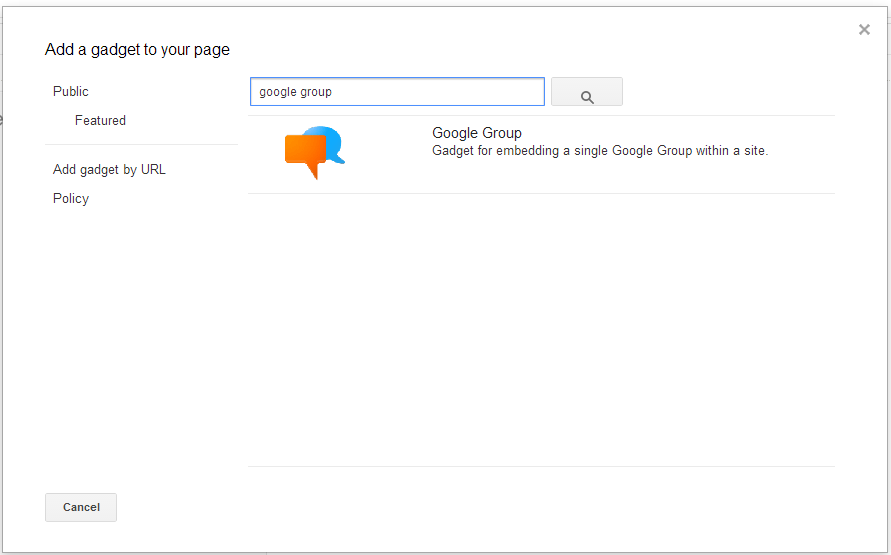Choose Add gadget by URL
Viewport: 891px width, 555px height.
[x=109, y=169]
